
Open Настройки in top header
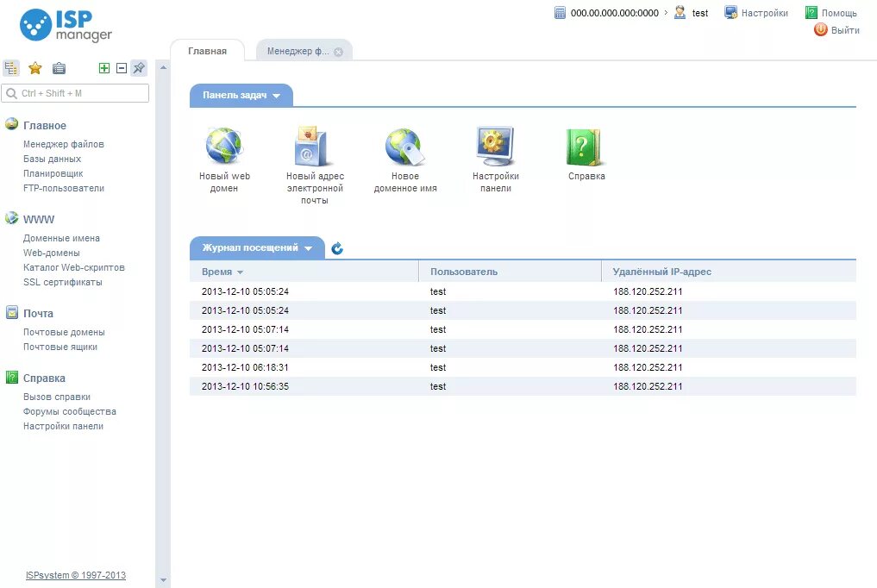pos(765,13)
